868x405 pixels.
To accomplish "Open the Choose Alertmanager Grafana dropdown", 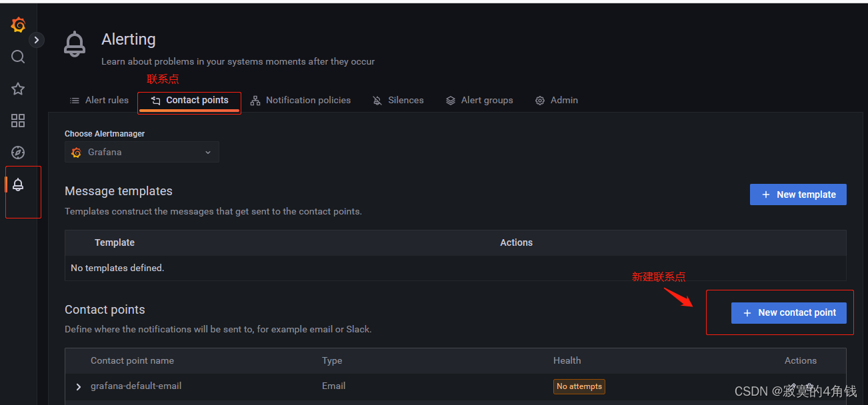I will [x=142, y=152].
